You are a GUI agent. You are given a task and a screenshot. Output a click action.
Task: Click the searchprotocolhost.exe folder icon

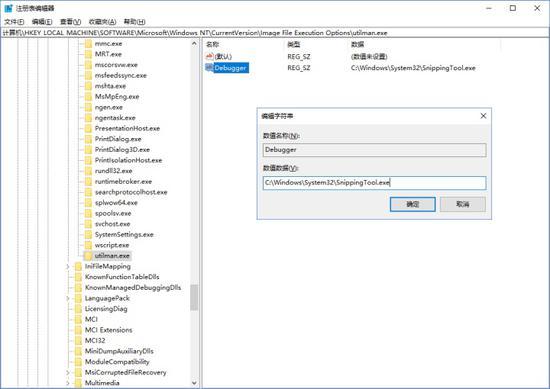tap(88, 192)
